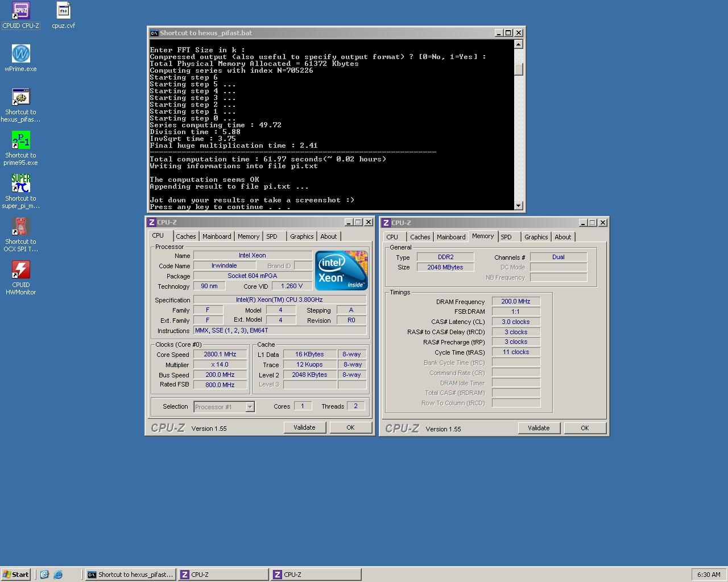Click the 2800.1 MHz core speed value
This screenshot has width=728, height=582.
220,355
